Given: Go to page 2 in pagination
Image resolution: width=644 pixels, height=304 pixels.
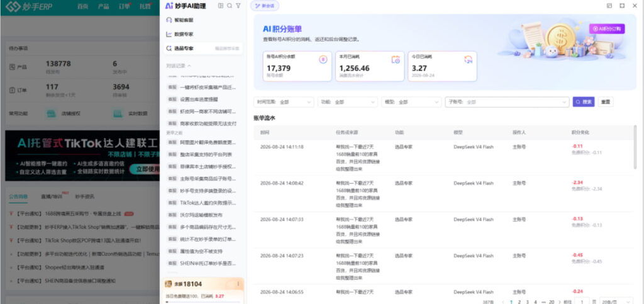Looking at the screenshot, I should click(519, 302).
